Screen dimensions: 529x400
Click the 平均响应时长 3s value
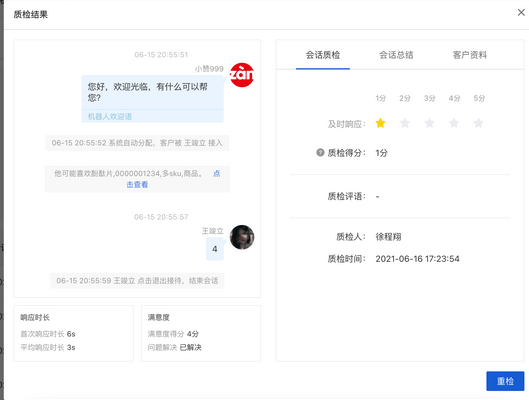(71, 347)
